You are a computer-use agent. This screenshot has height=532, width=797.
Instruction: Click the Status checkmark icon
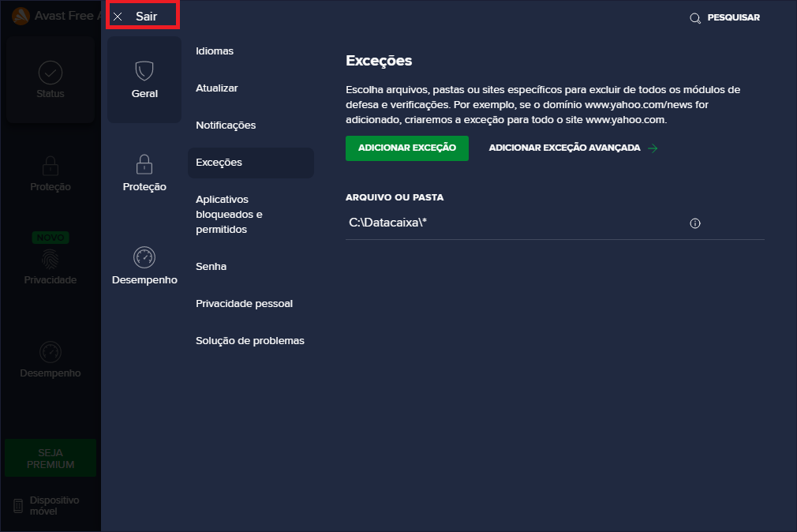[51, 73]
